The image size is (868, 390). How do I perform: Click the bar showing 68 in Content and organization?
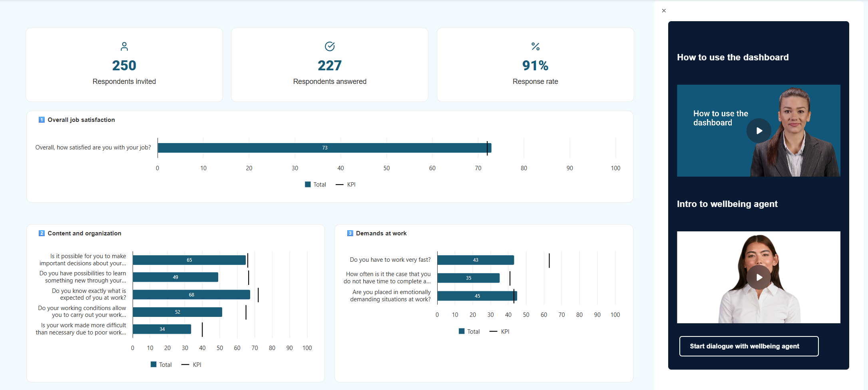pos(191,294)
